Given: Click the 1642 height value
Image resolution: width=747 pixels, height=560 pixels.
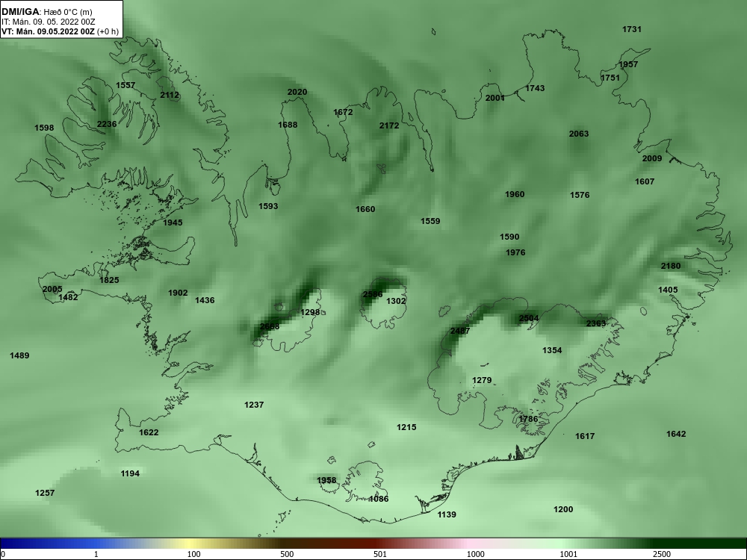Looking at the screenshot, I should tap(676, 434).
